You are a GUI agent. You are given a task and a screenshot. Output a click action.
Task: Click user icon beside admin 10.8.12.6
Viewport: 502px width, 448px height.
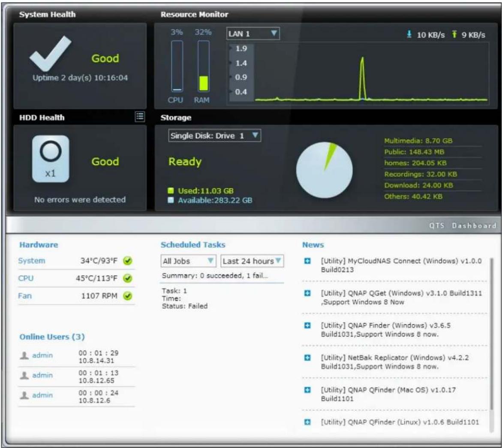click(24, 396)
